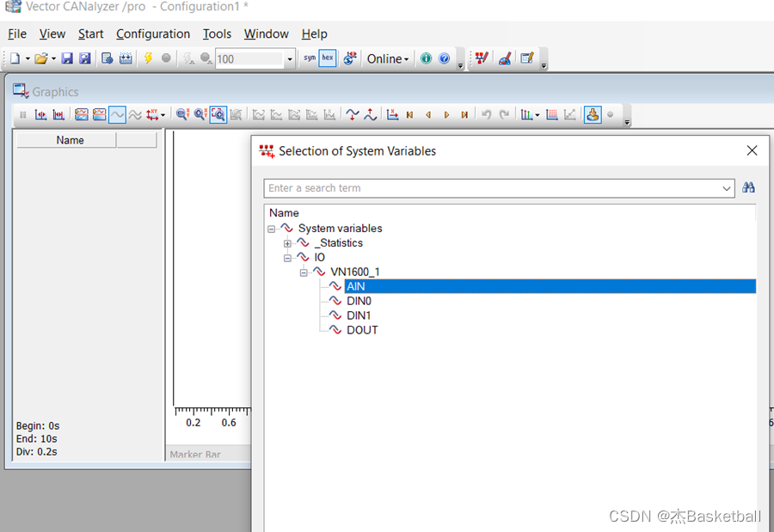The width and height of the screenshot is (774, 532).
Task: Jump to last with the skip-forward arrow
Action: [x=464, y=114]
